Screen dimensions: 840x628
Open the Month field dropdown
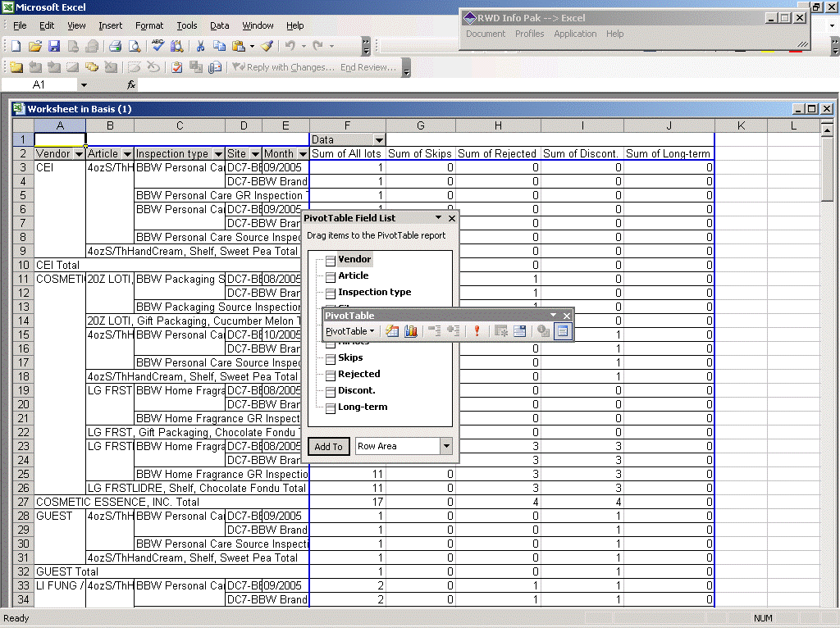pos(303,154)
